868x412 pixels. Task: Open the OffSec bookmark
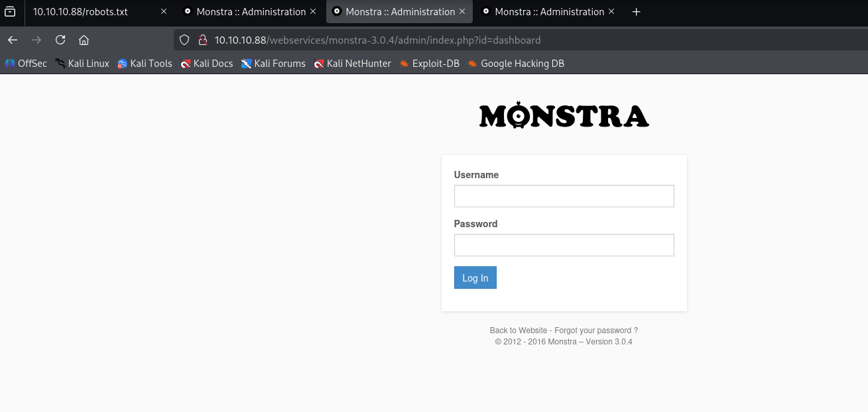[x=26, y=64]
